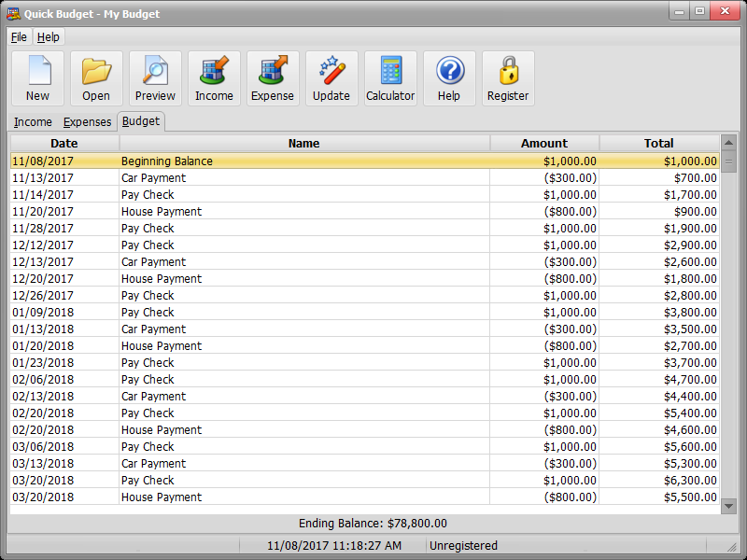The height and width of the screenshot is (560, 747).
Task: Close the Quick Budget window
Action: pos(726,11)
